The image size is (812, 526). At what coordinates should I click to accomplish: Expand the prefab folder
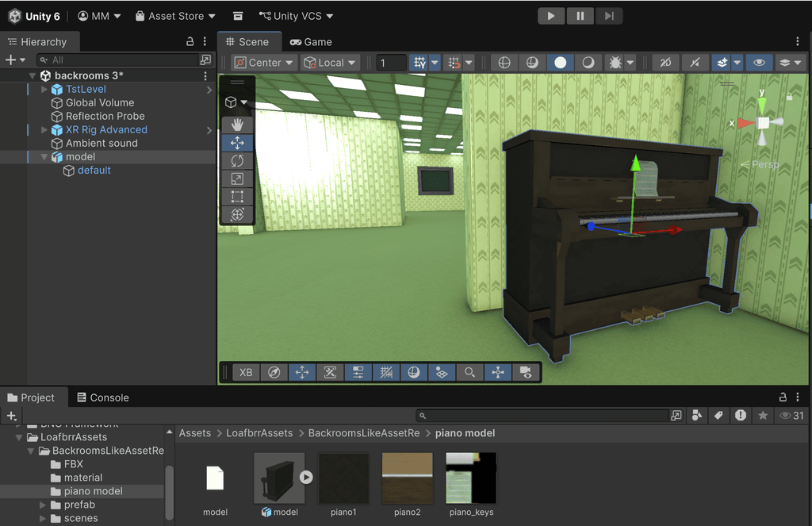tap(43, 505)
